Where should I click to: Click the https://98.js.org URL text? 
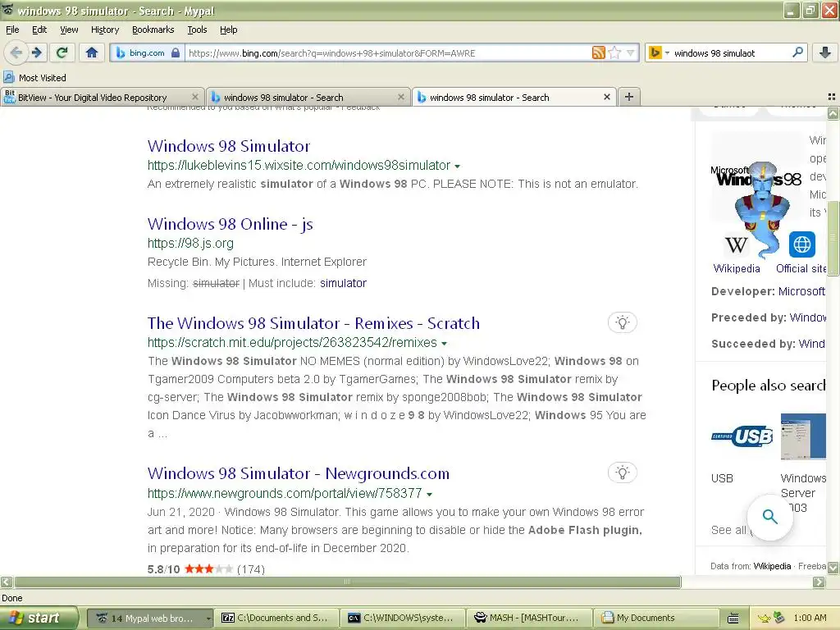tap(190, 243)
